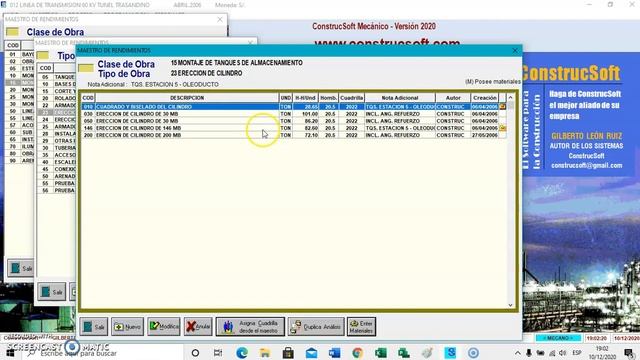Click scroll up arrow of rendimientos table
Image resolution: width=640 pixels, height=360 pixels.
pos(510,98)
